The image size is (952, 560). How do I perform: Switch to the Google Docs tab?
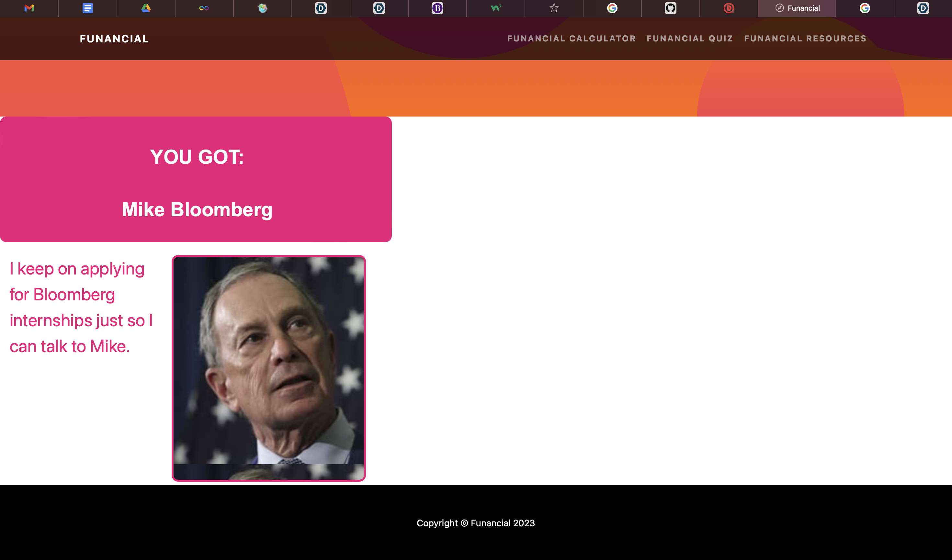87,8
